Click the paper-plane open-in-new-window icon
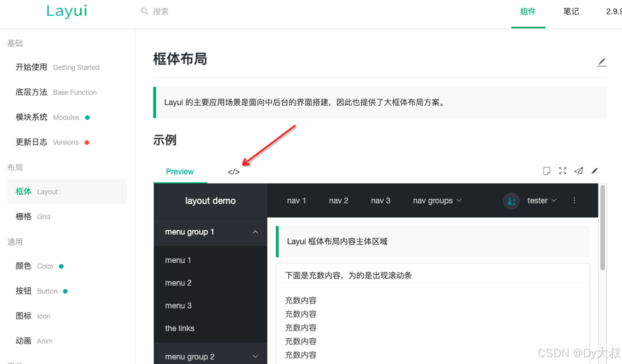622x364 pixels. [579, 171]
